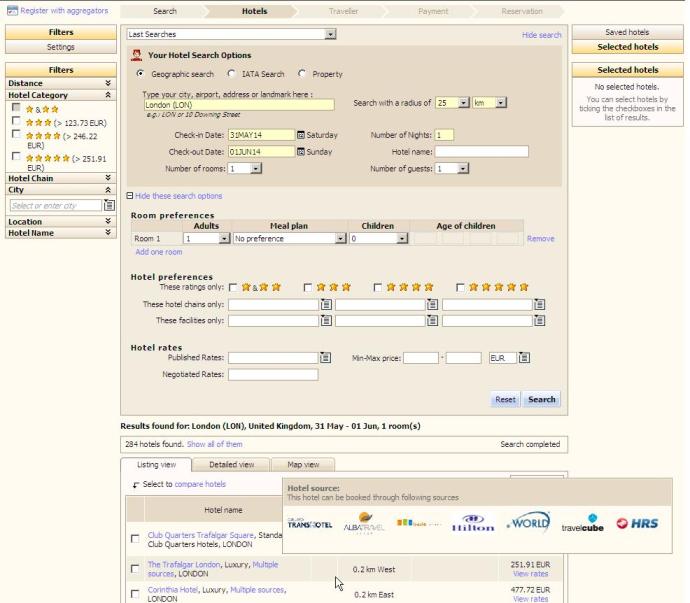Click the Hotel name input field
This screenshot has width=690, height=603.
(x=481, y=152)
